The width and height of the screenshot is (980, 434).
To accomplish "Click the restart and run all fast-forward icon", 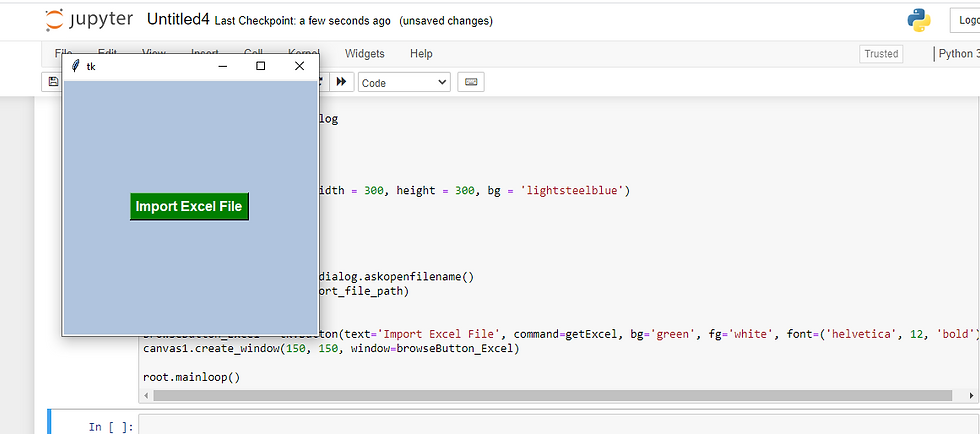I will pyautogui.click(x=341, y=82).
